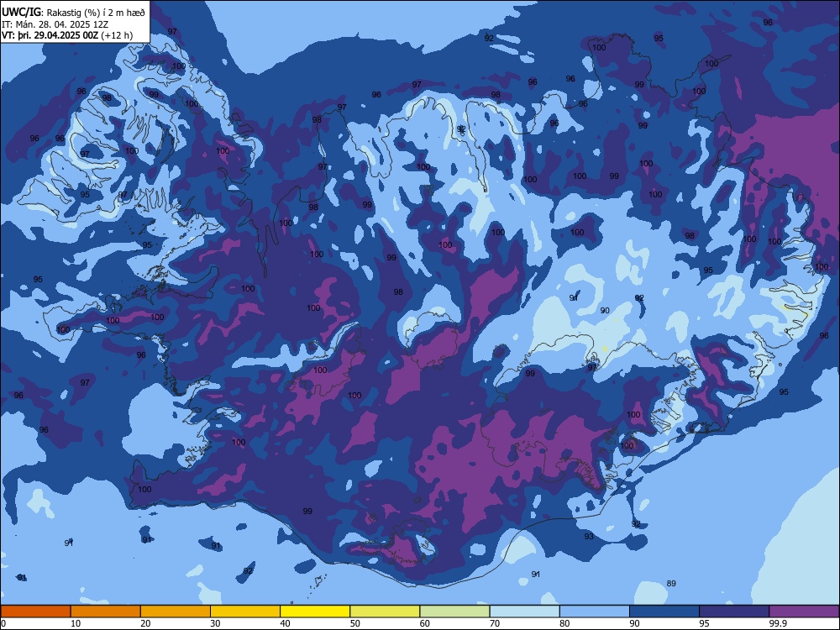840x630 pixels.
Task: Pick the amber 20–30 legend swatch
Action: click(x=176, y=612)
